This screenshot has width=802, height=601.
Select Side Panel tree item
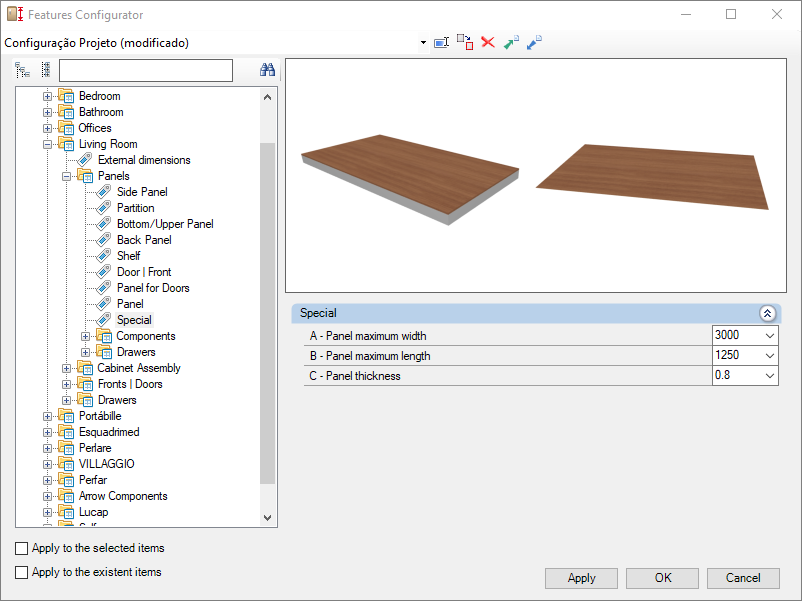click(142, 192)
